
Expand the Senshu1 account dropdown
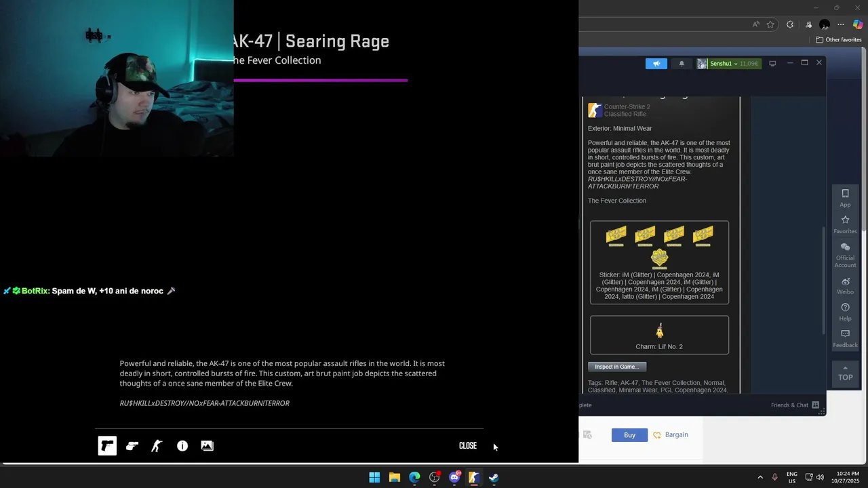tap(734, 64)
